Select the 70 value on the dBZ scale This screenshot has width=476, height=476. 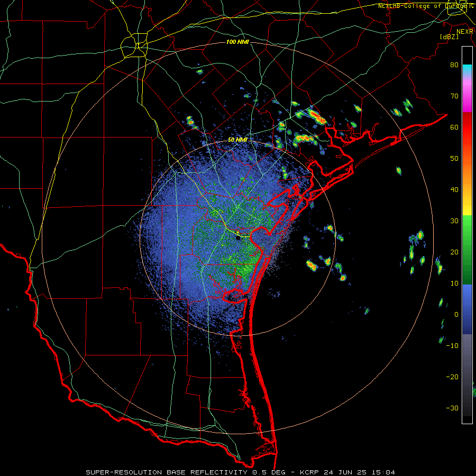point(454,96)
